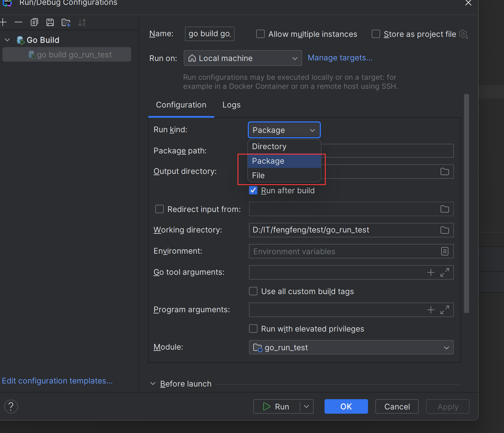Enable Allow multiple instances checkbox
Image resolution: width=504 pixels, height=433 pixels.
(x=260, y=34)
